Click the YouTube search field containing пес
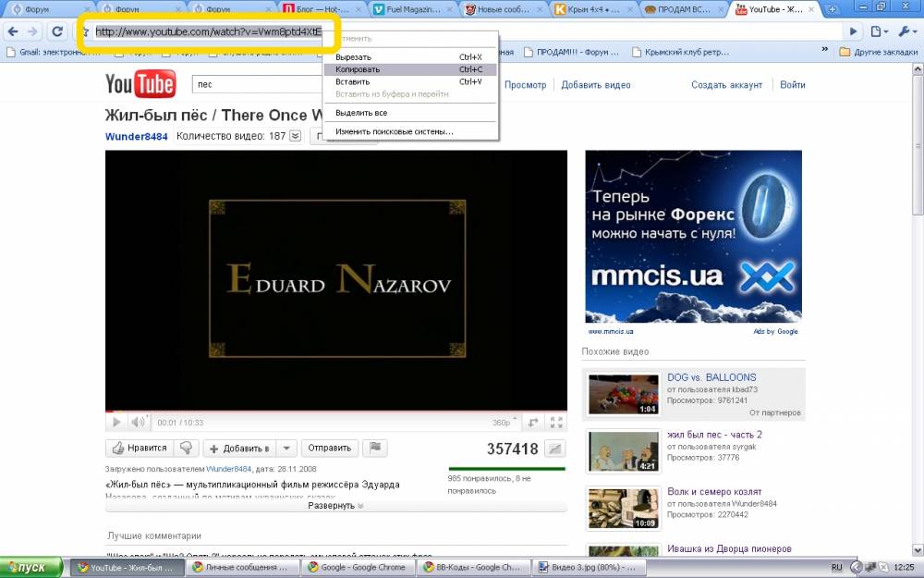Screen dimensions: 924x578 pos(258,85)
